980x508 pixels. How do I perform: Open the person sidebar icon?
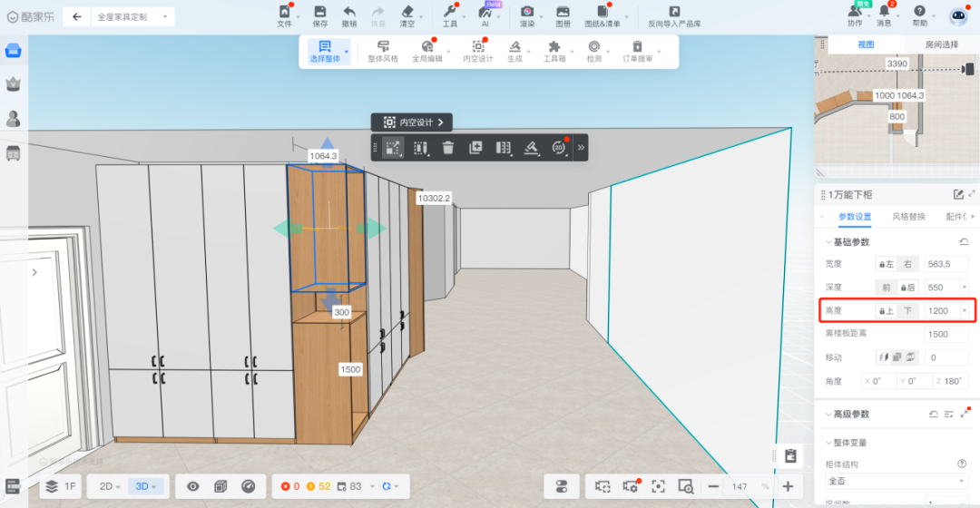[x=13, y=118]
